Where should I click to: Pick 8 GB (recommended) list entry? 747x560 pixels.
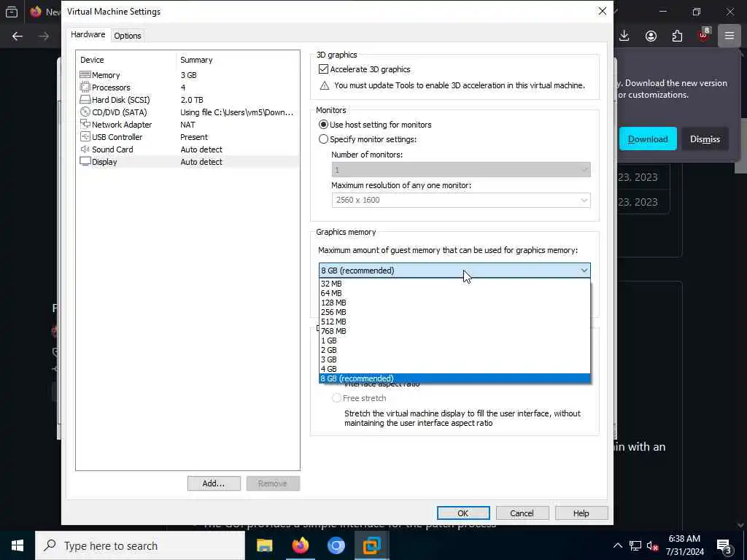point(454,378)
